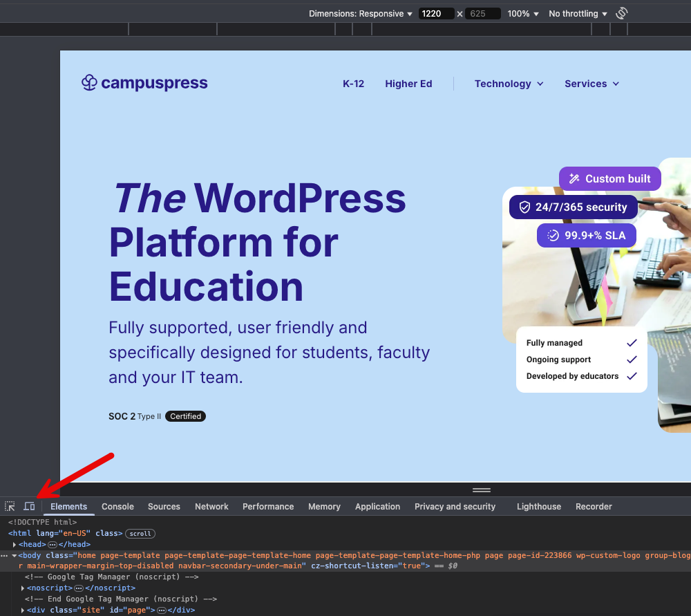This screenshot has height=616, width=691.
Task: Click the 24/7/365 security badge
Action: pos(574,207)
